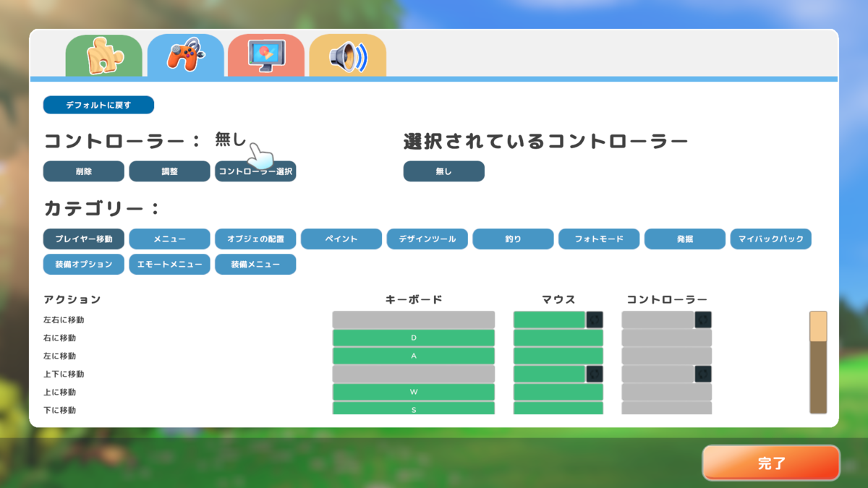The image size is (868, 488).
Task: Click dark square icon in マウス column, 上下に移動 row
Action: (x=595, y=374)
